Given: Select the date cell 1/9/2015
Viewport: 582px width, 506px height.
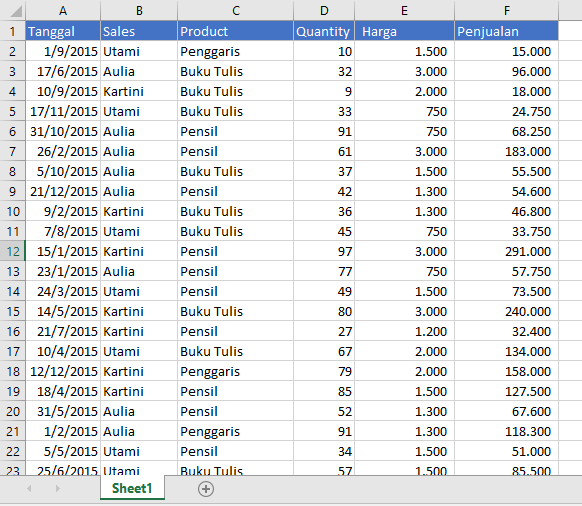Looking at the screenshot, I should 63,51.
